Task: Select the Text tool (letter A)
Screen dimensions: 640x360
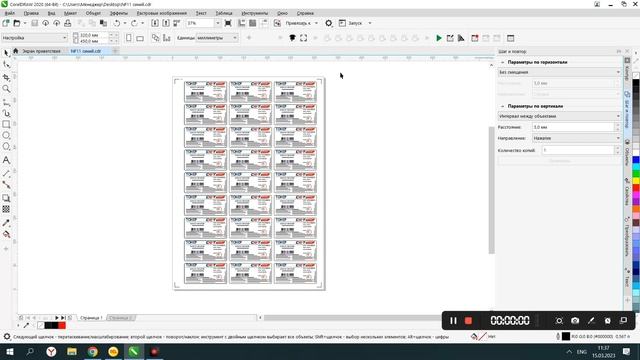Action: pos(6,160)
